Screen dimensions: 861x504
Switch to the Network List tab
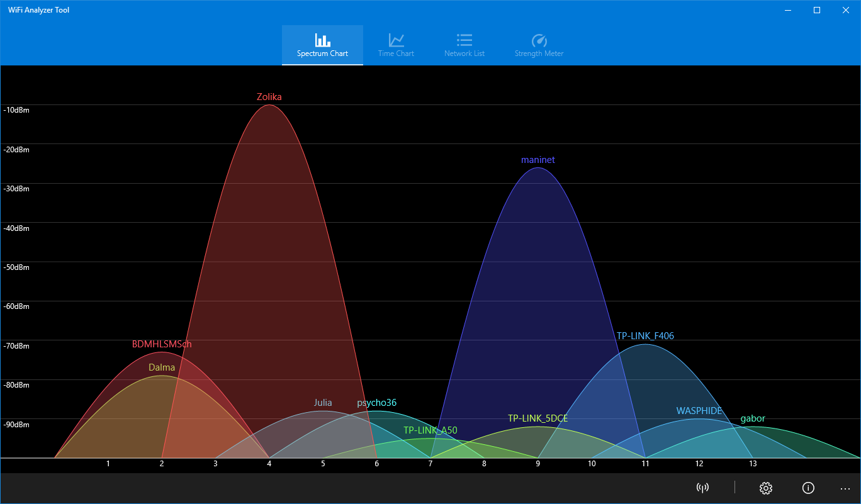click(x=464, y=44)
